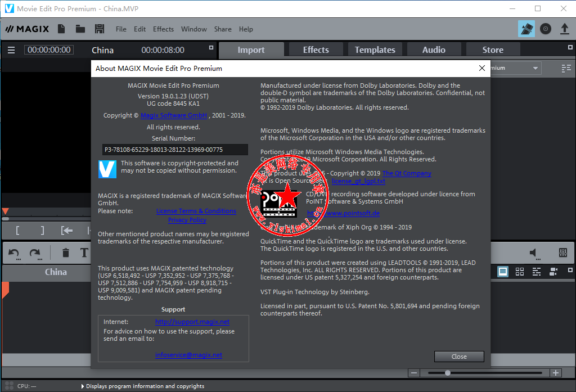Set the range end bracket marker

[42, 231]
